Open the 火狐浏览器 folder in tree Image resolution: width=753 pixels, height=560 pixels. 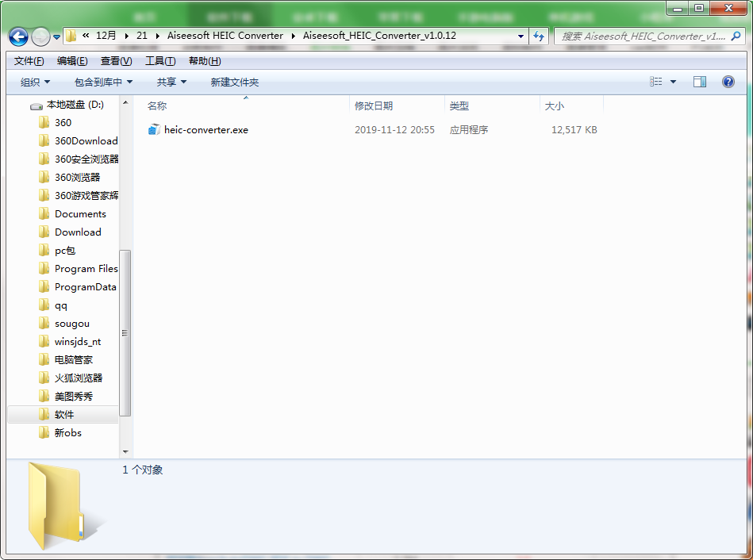(x=70, y=378)
